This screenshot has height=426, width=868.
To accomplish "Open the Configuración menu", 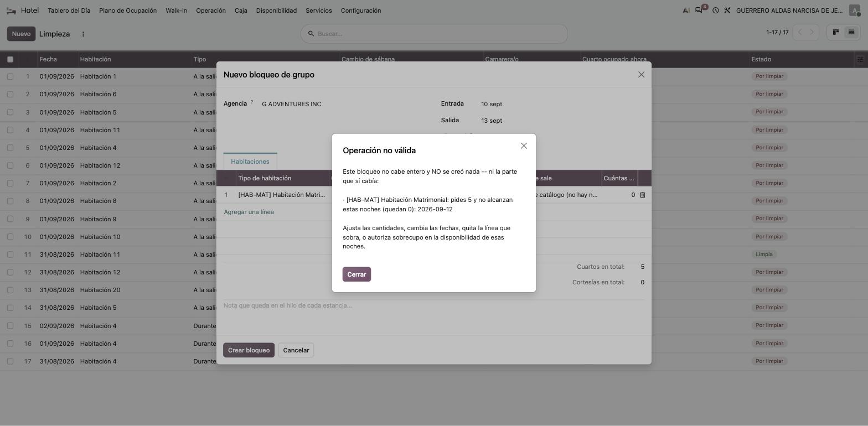I will (x=361, y=11).
